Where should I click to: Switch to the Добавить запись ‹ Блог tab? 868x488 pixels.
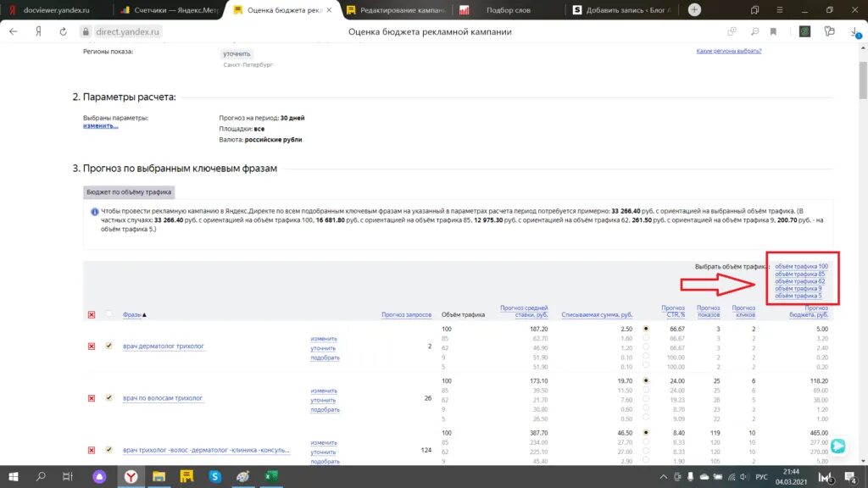[x=623, y=10]
